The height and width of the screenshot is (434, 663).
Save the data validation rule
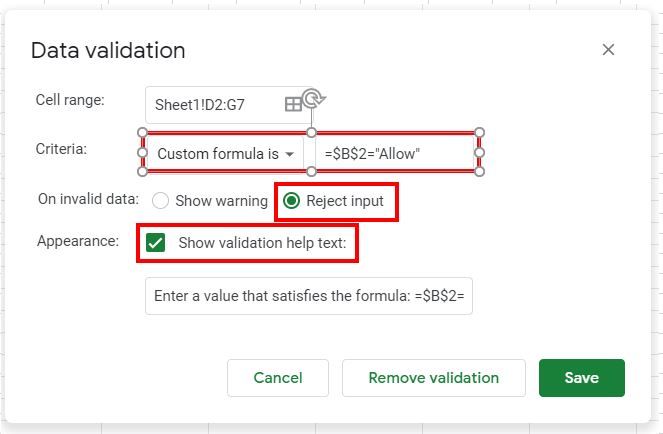pyautogui.click(x=581, y=378)
